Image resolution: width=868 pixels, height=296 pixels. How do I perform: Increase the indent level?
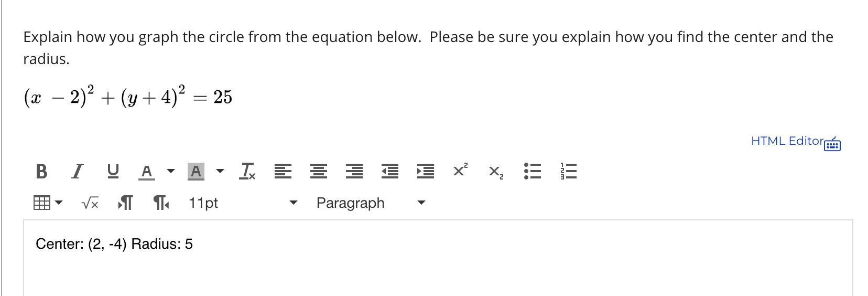425,171
